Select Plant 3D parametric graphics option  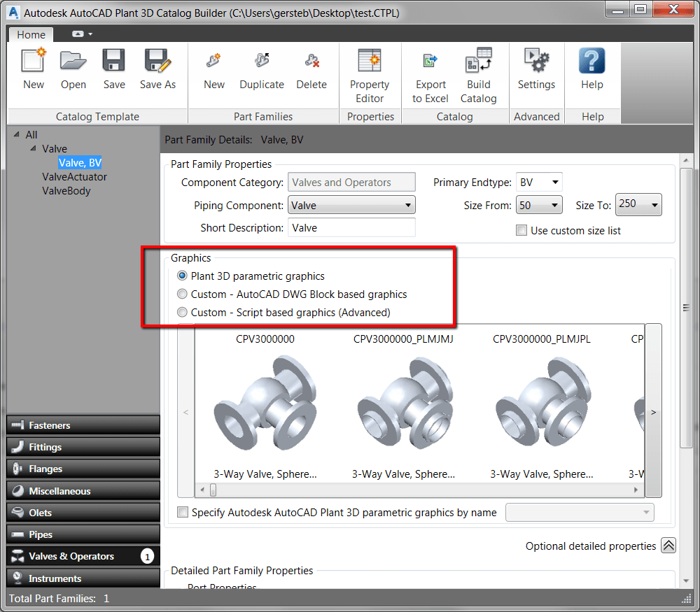pos(182,276)
